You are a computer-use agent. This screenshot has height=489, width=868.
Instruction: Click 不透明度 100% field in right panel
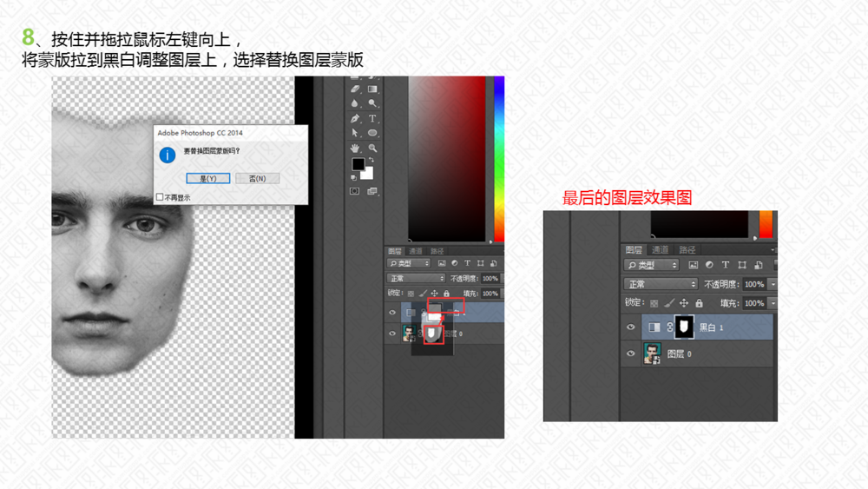click(755, 284)
